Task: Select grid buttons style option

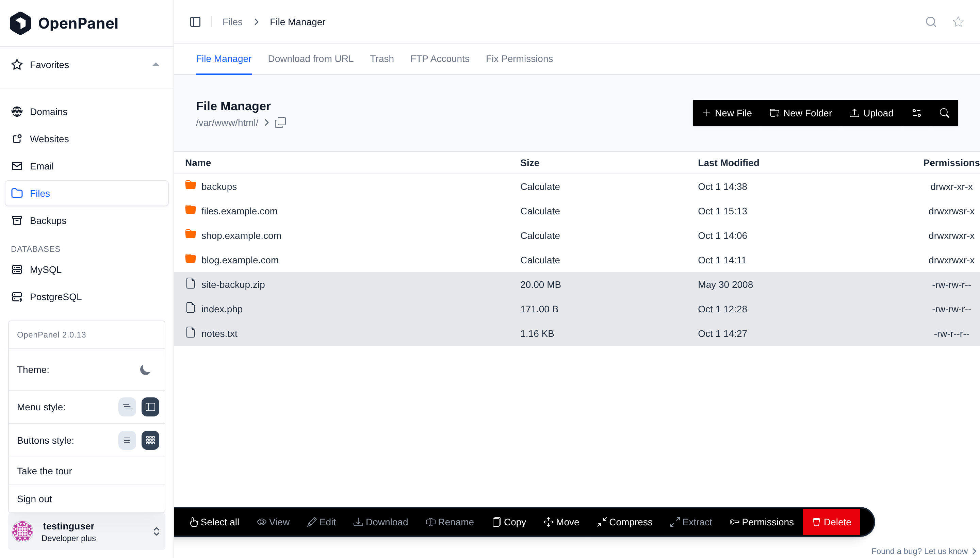Action: point(150,440)
